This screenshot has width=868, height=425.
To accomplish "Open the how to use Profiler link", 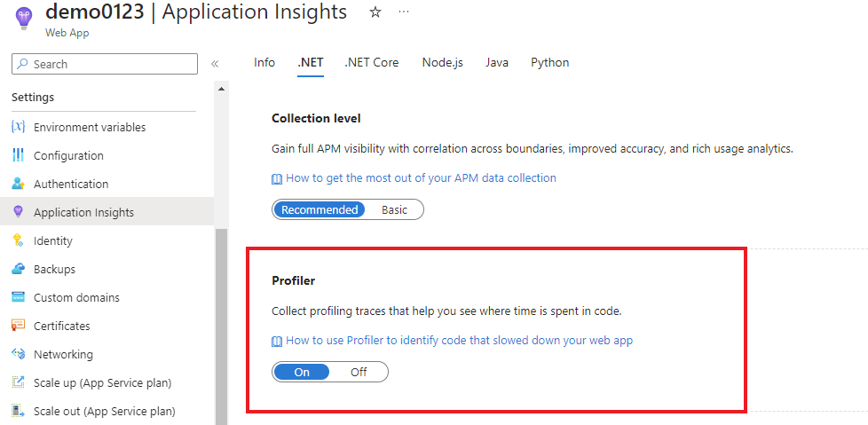I will pyautogui.click(x=459, y=340).
